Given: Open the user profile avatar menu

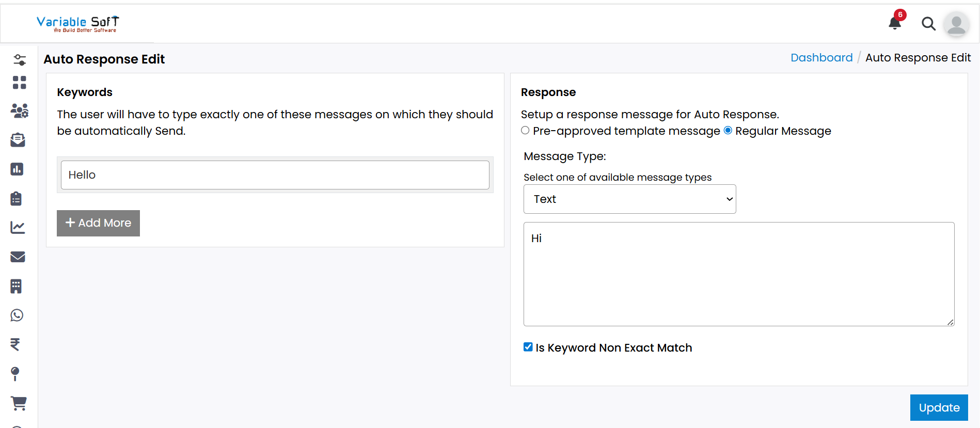Looking at the screenshot, I should pos(956,24).
